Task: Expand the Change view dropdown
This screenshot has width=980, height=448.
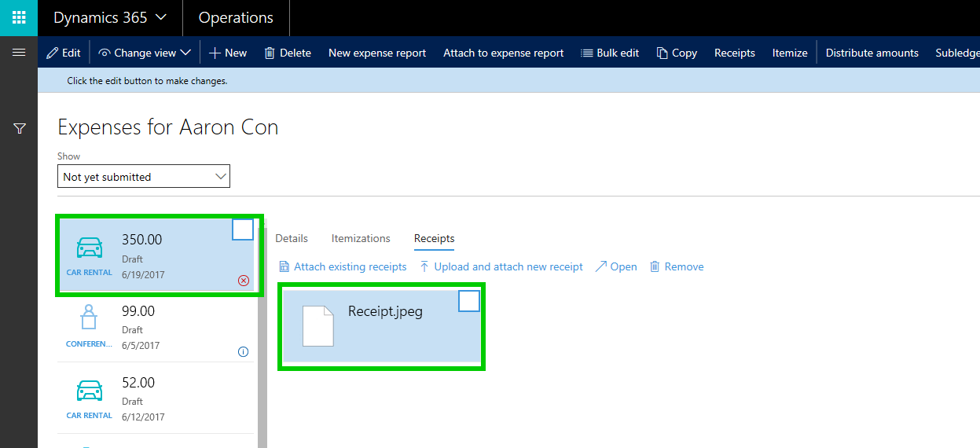Action: (x=145, y=53)
